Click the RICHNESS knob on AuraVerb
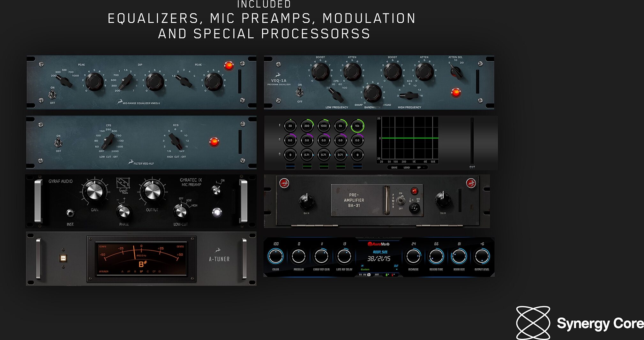Viewport: 644px width, 340px height. click(x=413, y=256)
